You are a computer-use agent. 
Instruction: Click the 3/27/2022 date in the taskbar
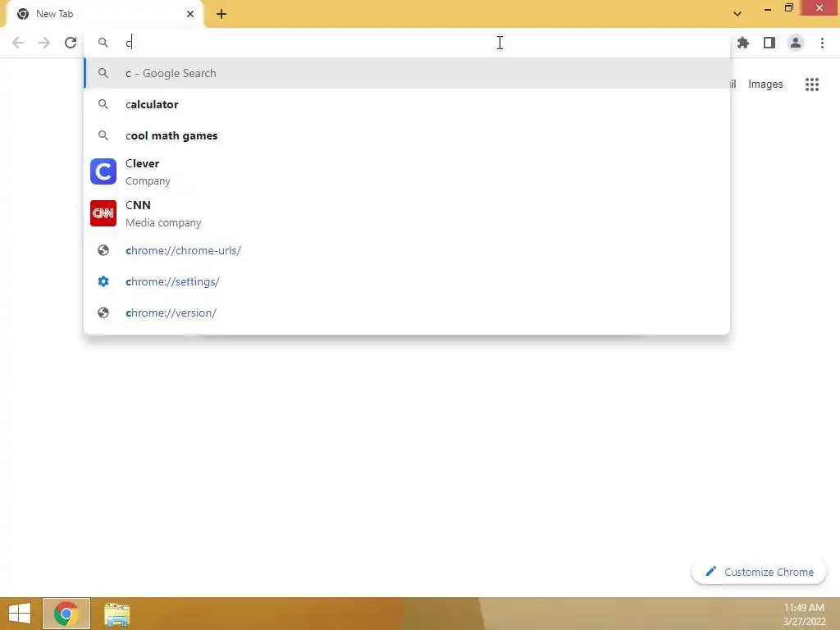click(804, 622)
